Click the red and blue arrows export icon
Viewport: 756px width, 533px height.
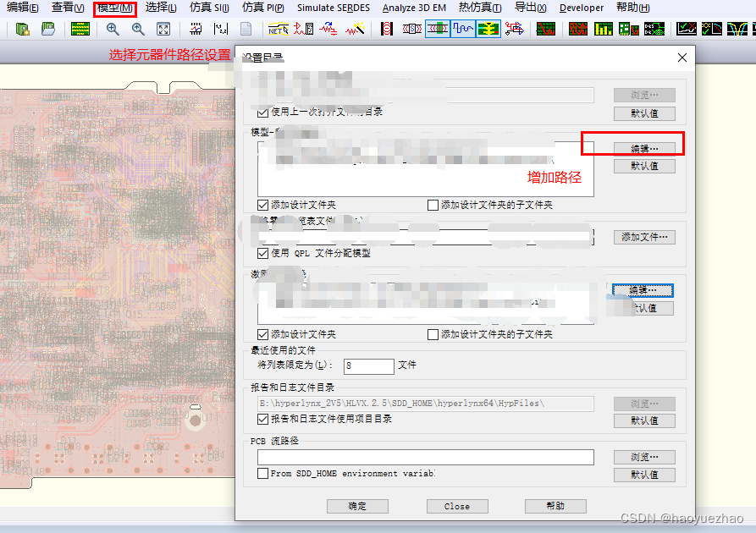(x=514, y=30)
